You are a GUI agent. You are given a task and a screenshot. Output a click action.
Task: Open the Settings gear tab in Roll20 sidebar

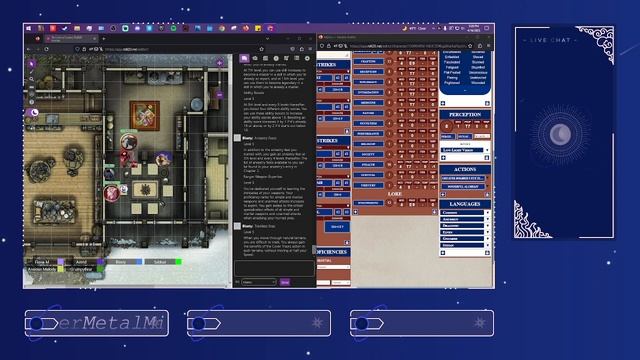(307, 58)
